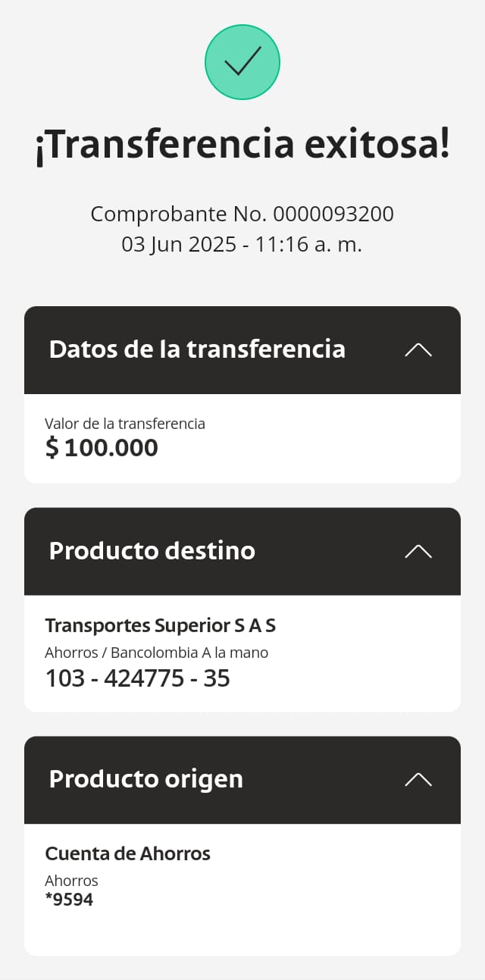The height and width of the screenshot is (980, 485).
Task: Click the dollar sign in the transfer amount
Action: 52,448
